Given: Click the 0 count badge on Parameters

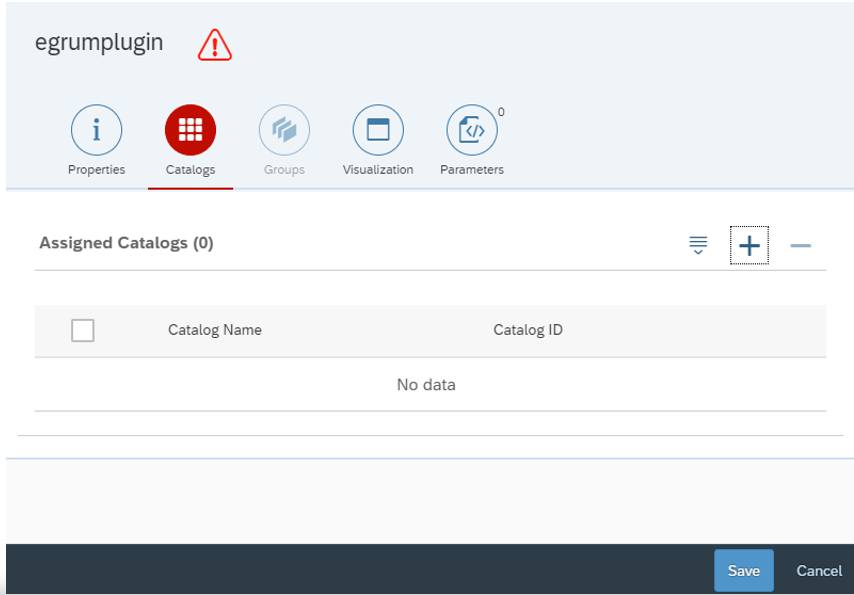Looking at the screenshot, I should click(501, 112).
